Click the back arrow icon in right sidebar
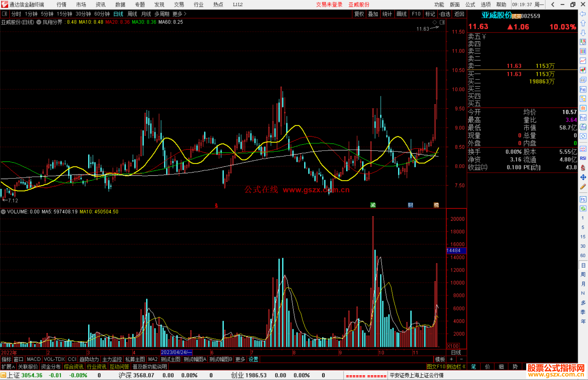The height and width of the screenshot is (380, 588). click(583, 14)
